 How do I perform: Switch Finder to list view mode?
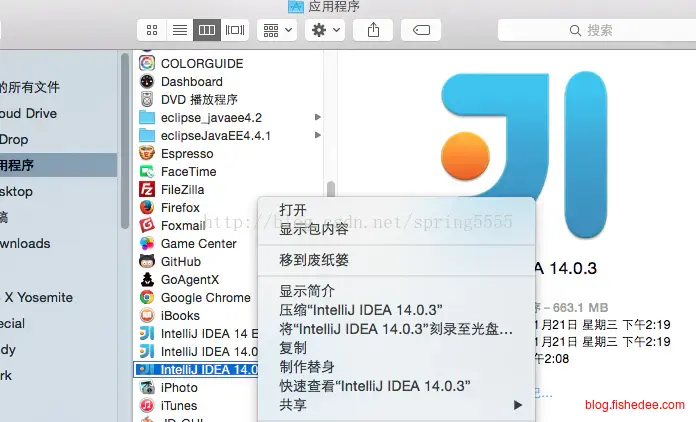179,30
